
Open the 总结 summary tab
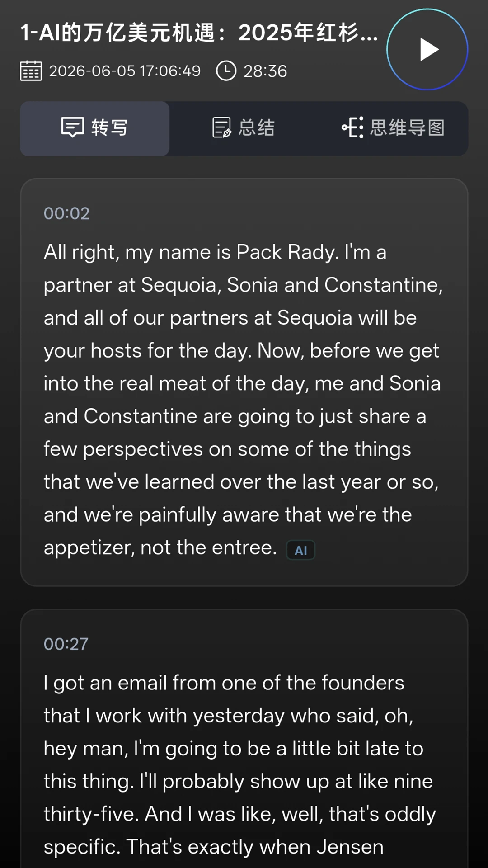(244, 128)
